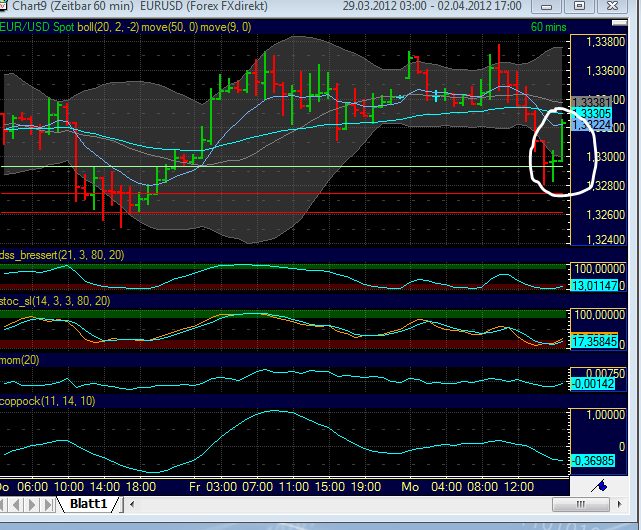
Task: Click the 'Mo' day label on time axis
Action: (x=410, y=487)
